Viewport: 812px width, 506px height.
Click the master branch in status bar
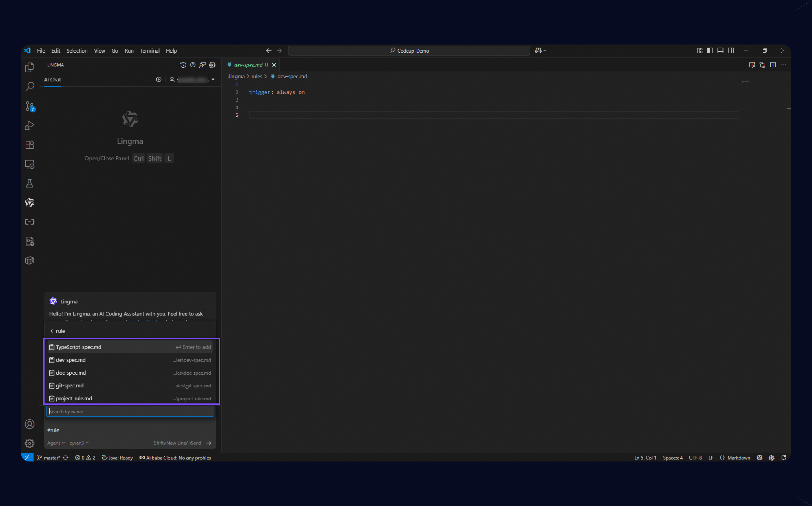[x=49, y=458]
